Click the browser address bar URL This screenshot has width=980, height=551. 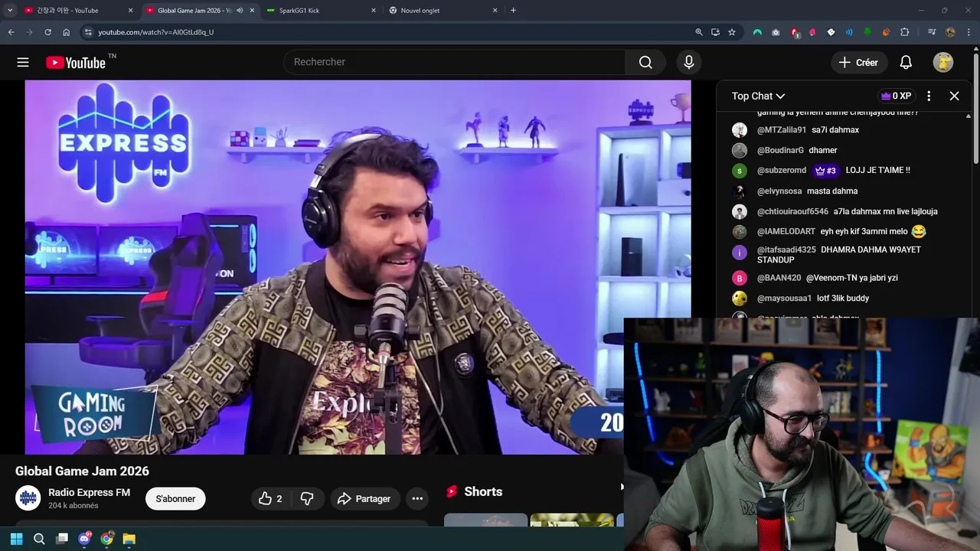156,32
